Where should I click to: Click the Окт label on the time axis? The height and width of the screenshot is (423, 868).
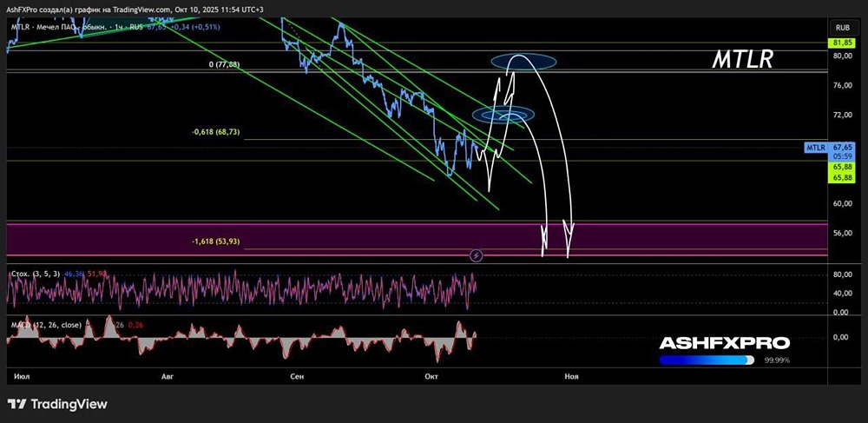coord(431,376)
